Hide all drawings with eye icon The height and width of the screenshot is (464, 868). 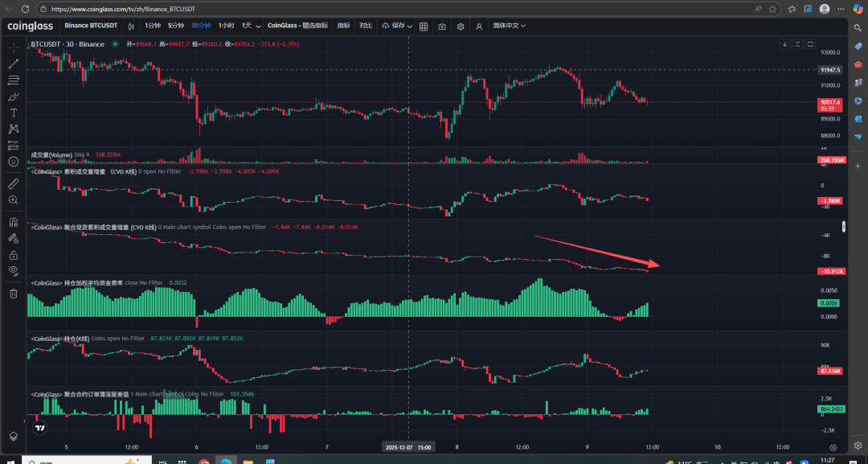[x=14, y=271]
